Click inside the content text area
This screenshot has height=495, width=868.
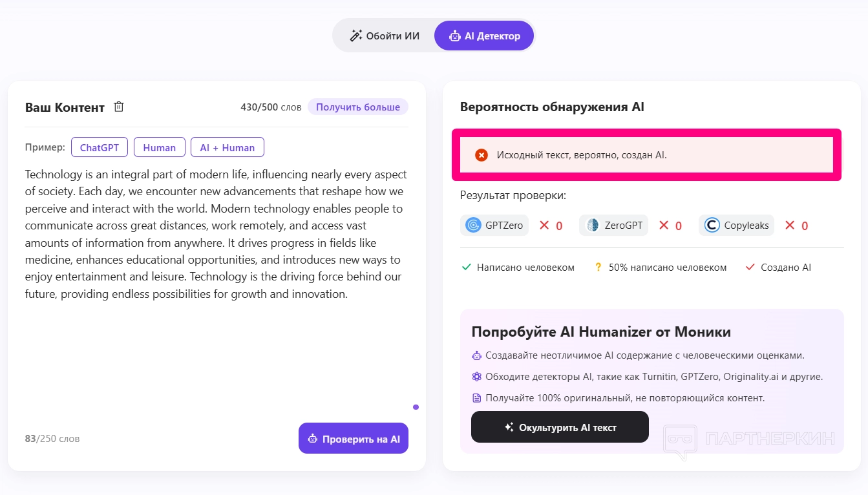[x=217, y=349]
